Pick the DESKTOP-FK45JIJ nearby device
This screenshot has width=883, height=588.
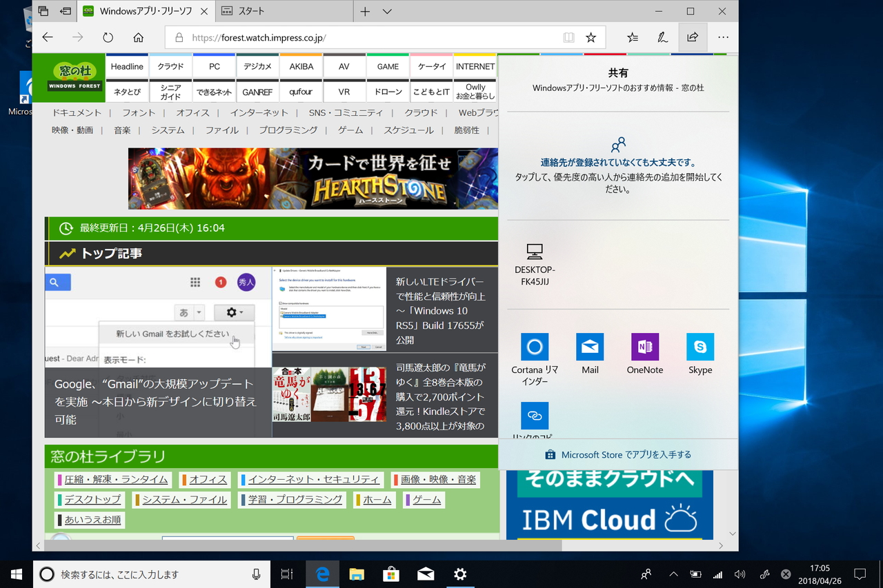(x=535, y=265)
